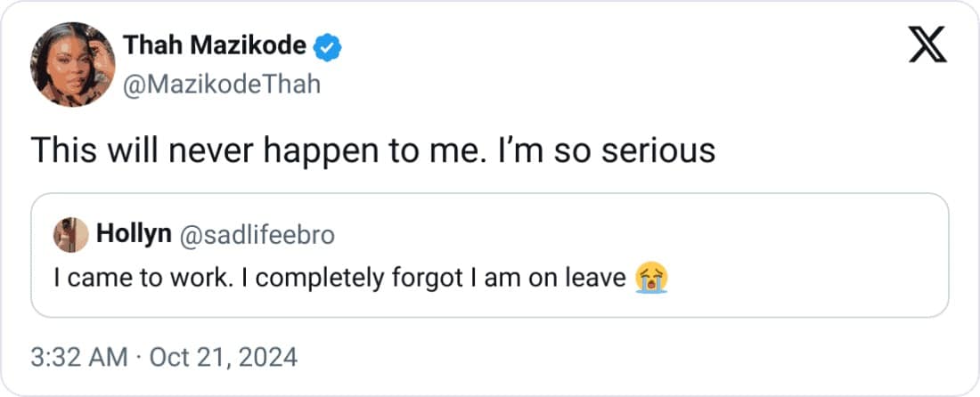Click Thah Mazikode's profile picture
The height and width of the screenshot is (397, 980).
[x=74, y=61]
